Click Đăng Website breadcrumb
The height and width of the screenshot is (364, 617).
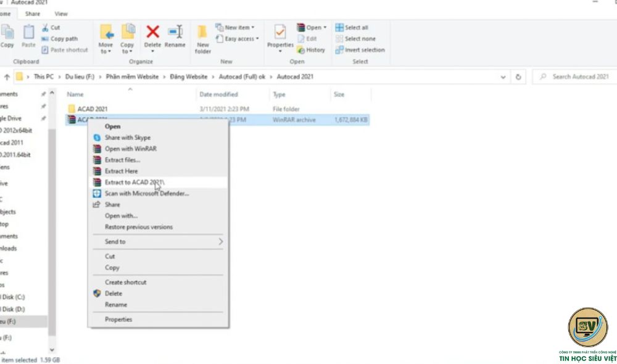click(x=188, y=77)
